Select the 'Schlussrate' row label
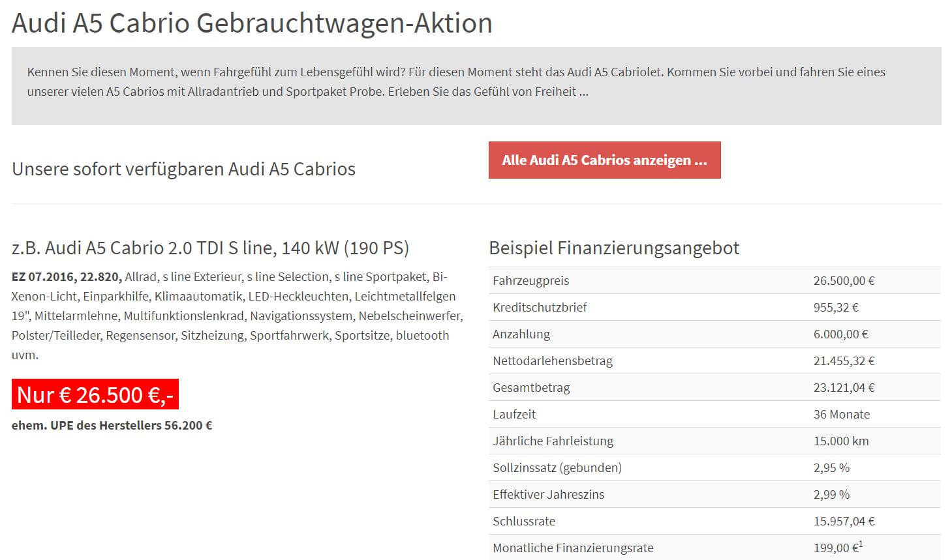The image size is (952, 560). coord(524,522)
